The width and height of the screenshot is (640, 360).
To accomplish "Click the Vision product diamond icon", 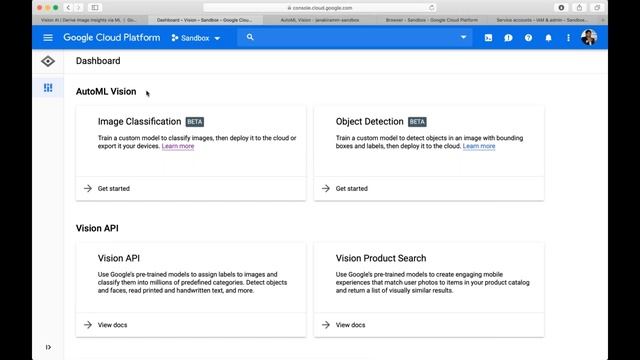I will (48, 61).
